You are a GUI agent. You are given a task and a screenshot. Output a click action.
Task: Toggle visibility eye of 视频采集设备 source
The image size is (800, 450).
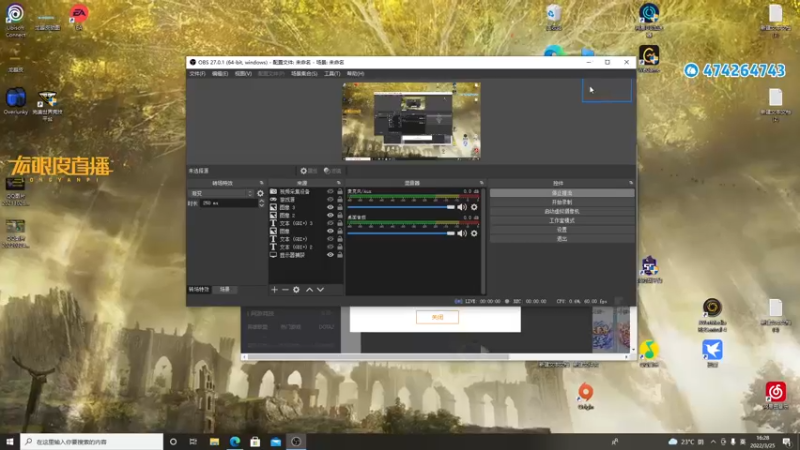click(x=330, y=191)
